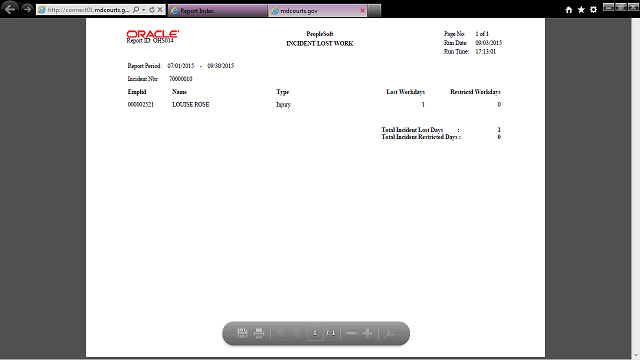The width and height of the screenshot is (640, 360).
Task: Go to next page with down arrow
Action: click(x=298, y=333)
